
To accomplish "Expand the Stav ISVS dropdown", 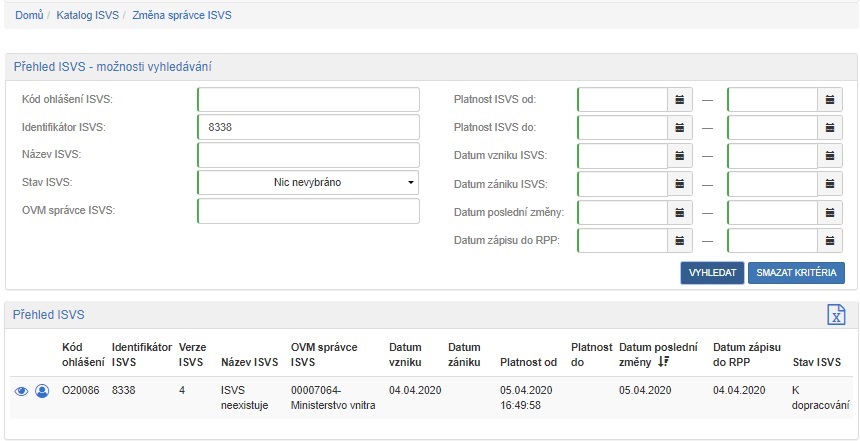I will click(308, 183).
